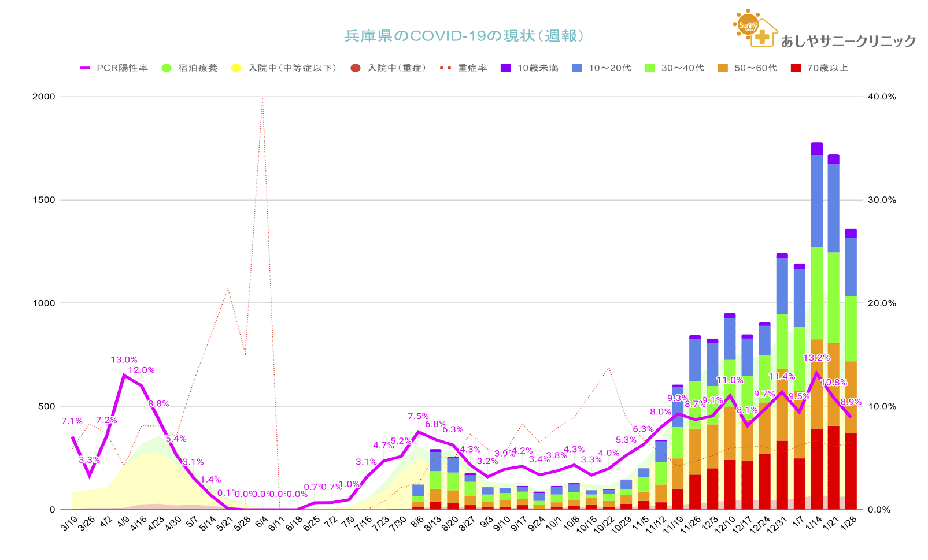Image resolution: width=928 pixels, height=560 pixels.
Task: Click the あしやサニークリニック clinic name text
Action: 848,41
